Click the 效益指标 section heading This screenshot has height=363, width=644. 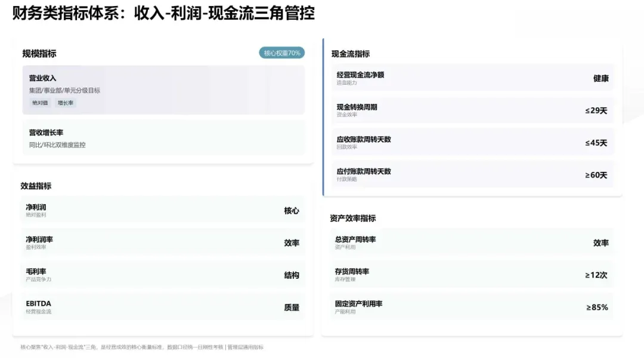(x=36, y=186)
